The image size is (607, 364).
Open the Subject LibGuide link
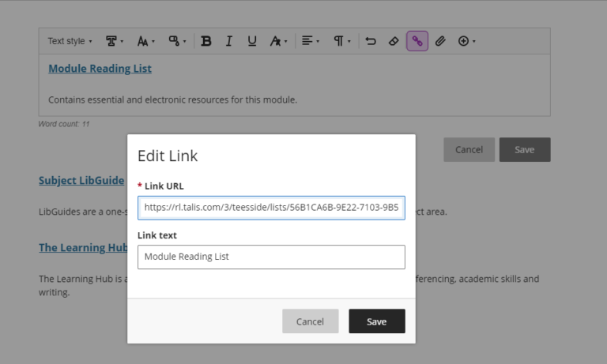pyautogui.click(x=81, y=181)
